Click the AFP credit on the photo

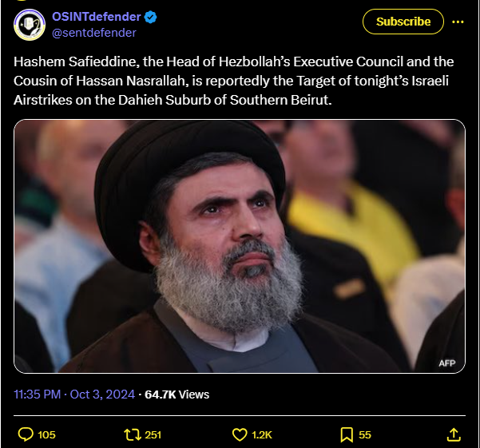coord(446,363)
